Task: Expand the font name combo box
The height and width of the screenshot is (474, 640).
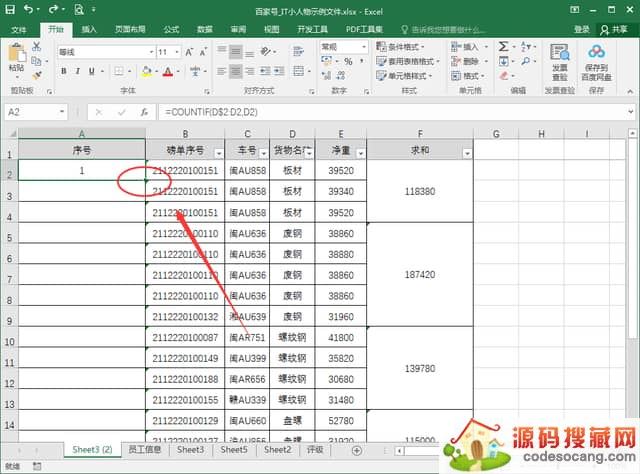Action: click(147, 52)
